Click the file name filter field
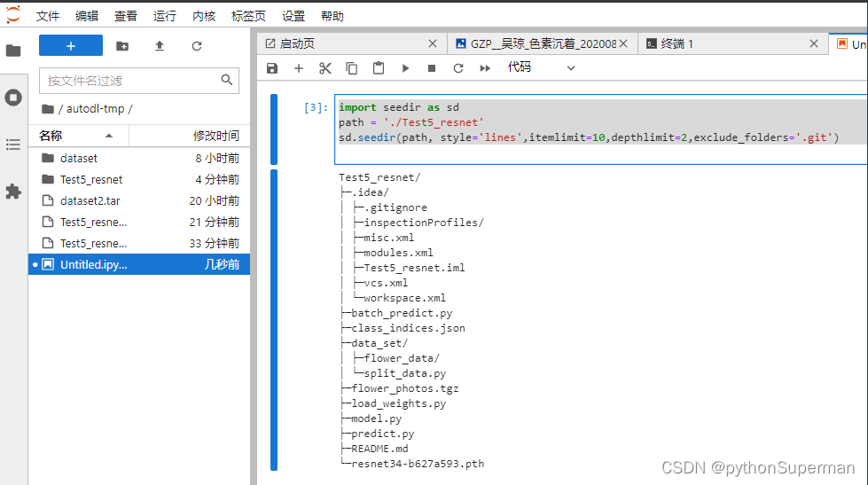This screenshot has height=485, width=868. [x=139, y=81]
